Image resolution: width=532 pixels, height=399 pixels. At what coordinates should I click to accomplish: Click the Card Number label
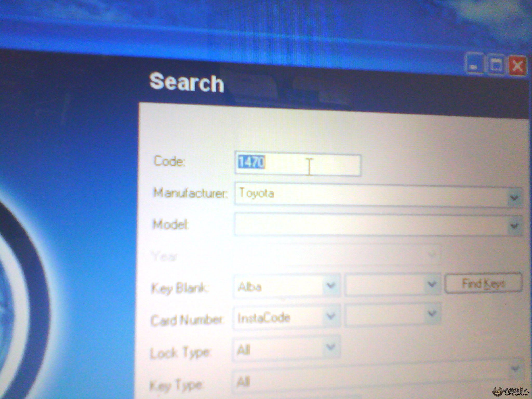[x=187, y=320]
